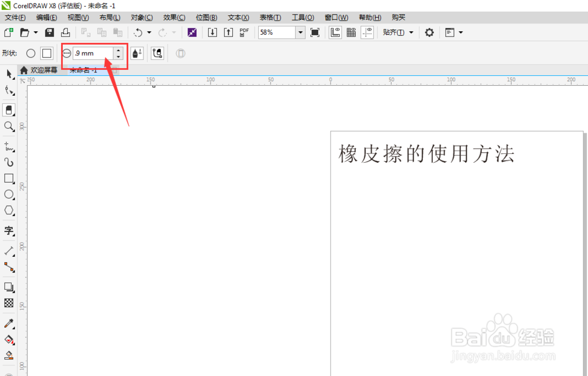Toggle rulers visibility on the toolbar
The height and width of the screenshot is (376, 588).
click(335, 32)
